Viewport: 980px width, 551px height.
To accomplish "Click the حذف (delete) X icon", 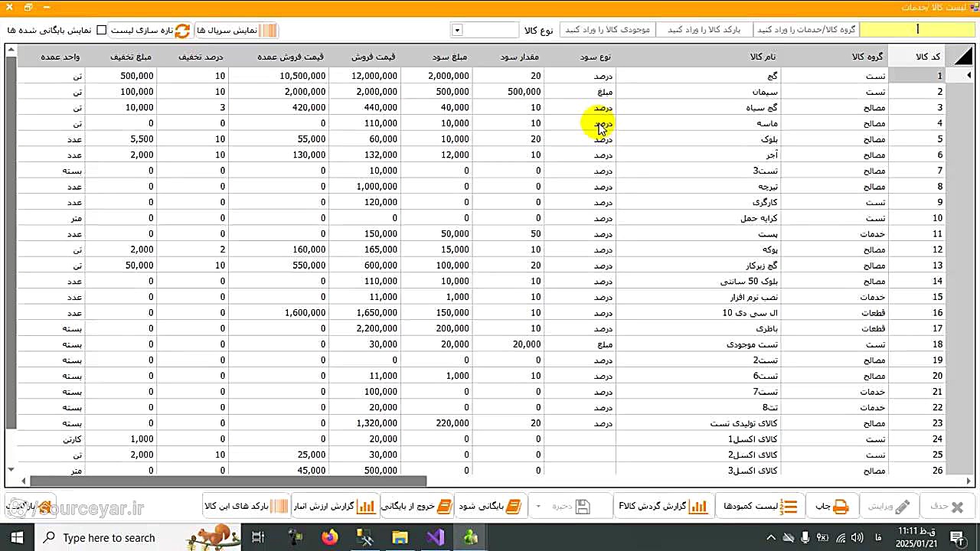I will point(957,507).
